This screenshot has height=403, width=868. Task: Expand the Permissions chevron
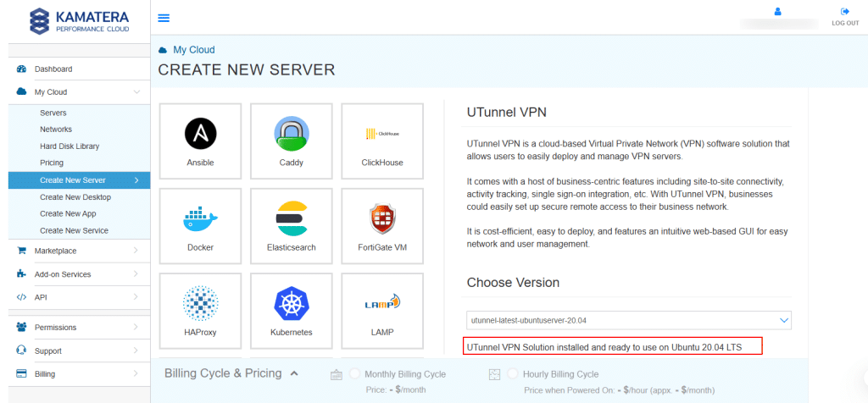click(x=136, y=328)
